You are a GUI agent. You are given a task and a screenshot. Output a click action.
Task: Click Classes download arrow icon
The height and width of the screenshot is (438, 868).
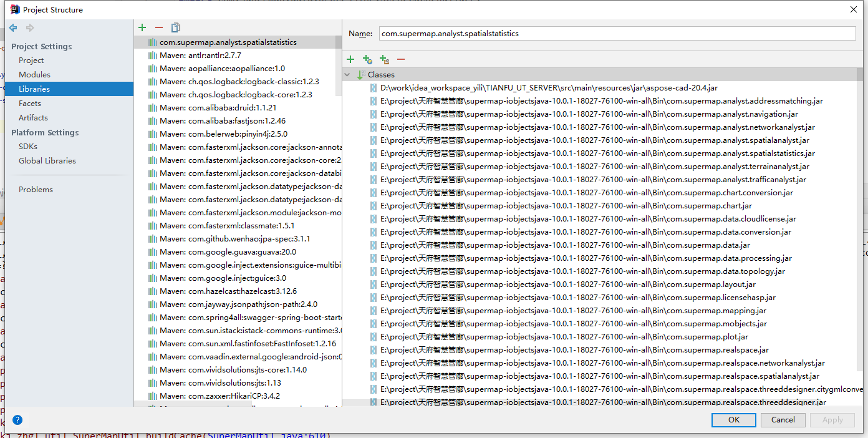pos(361,75)
